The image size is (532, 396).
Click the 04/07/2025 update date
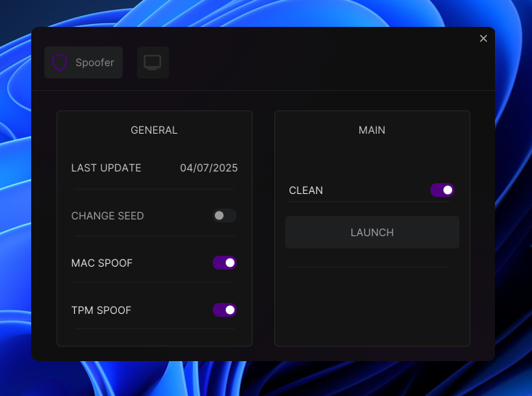click(x=209, y=168)
